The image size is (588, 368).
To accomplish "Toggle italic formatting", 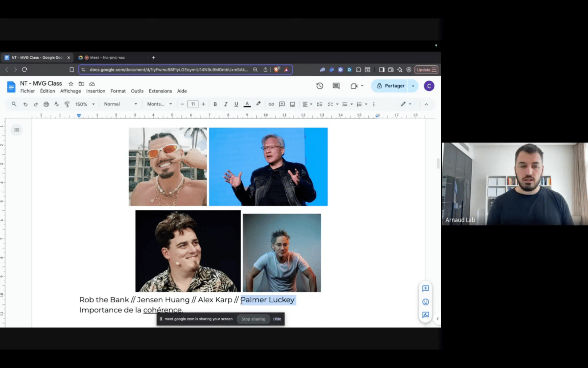I will [226, 104].
